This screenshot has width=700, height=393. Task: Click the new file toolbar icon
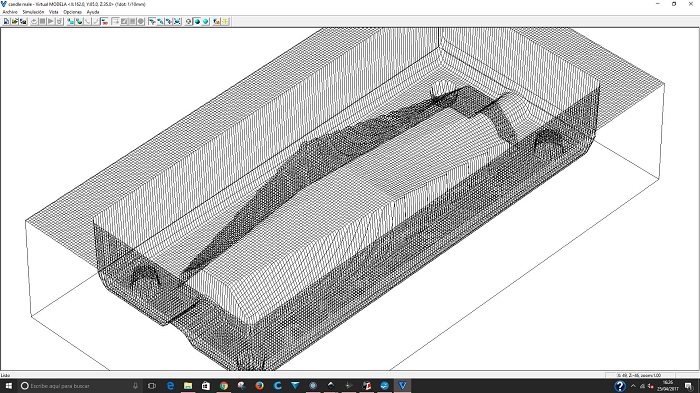pyautogui.click(x=6, y=21)
